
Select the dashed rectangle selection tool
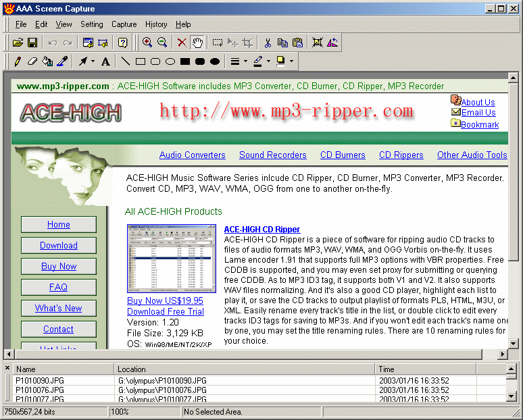coord(218,43)
